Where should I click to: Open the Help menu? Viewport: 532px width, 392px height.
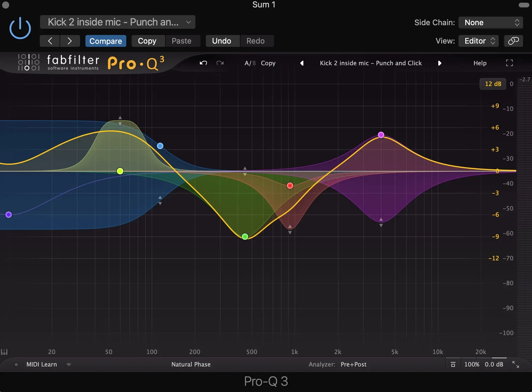tap(480, 63)
